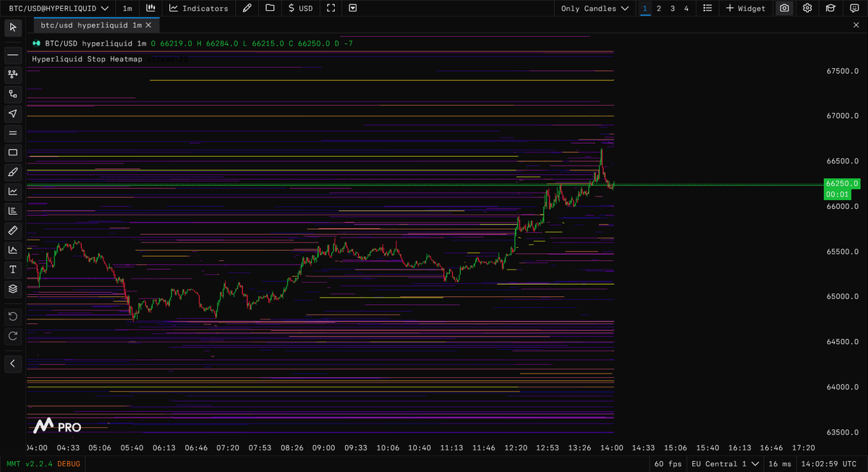This screenshot has width=868, height=472.
Task: Switch to layout tab 2
Action: click(x=658, y=9)
